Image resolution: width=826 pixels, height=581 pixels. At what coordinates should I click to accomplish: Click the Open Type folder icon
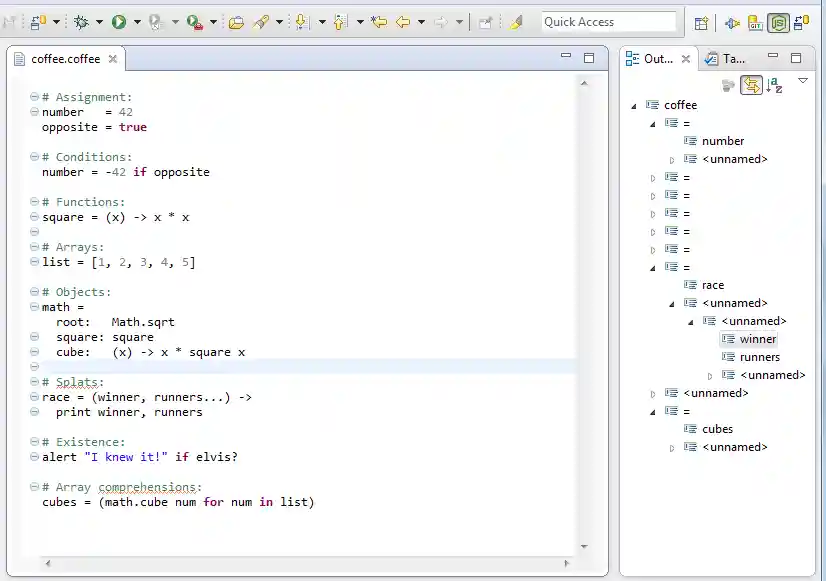click(236, 22)
